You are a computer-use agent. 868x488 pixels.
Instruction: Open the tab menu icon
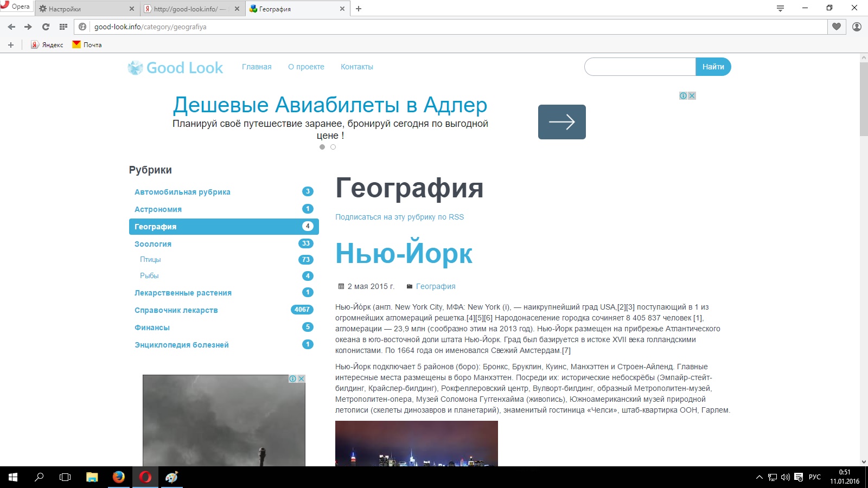click(780, 8)
